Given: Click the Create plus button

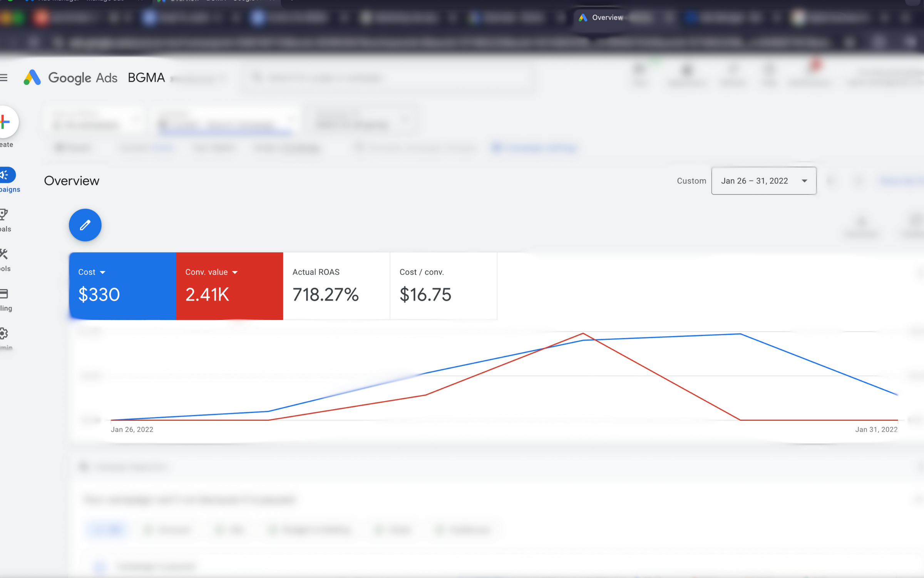Looking at the screenshot, I should coord(6,122).
